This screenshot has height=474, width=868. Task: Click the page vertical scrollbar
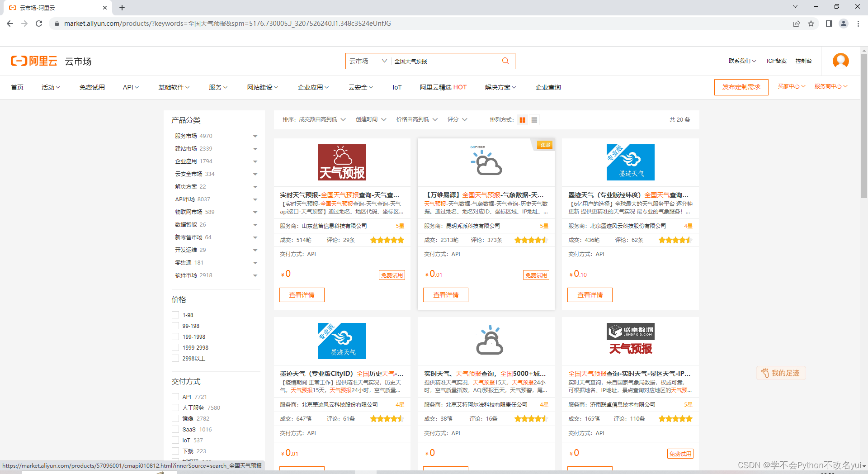click(x=864, y=126)
